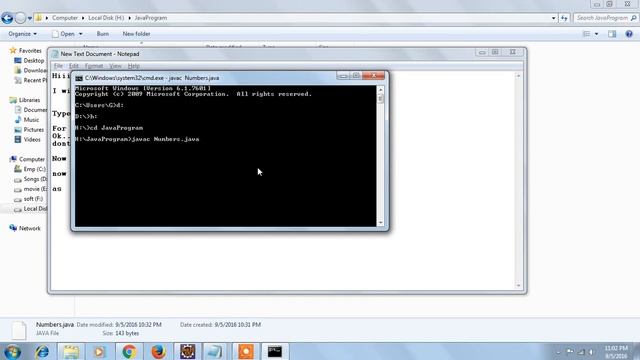The height and width of the screenshot is (360, 640).
Task: Click the Explorer back navigation arrow
Action: click(7, 18)
